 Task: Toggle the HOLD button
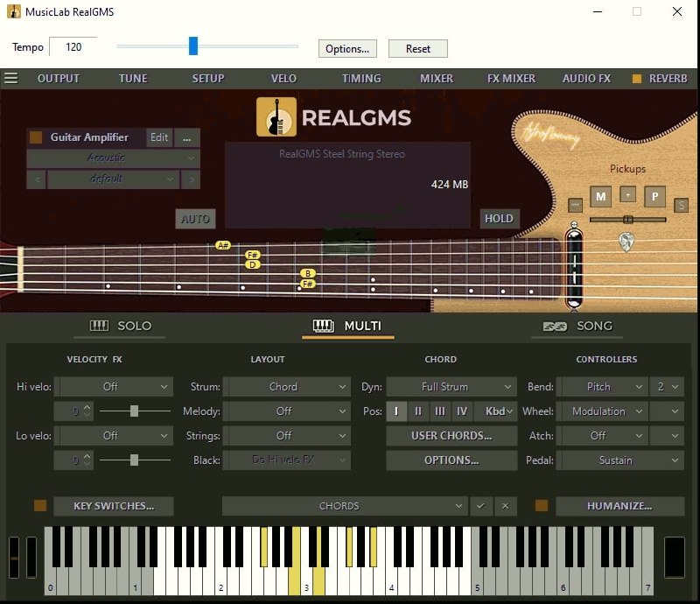(499, 219)
